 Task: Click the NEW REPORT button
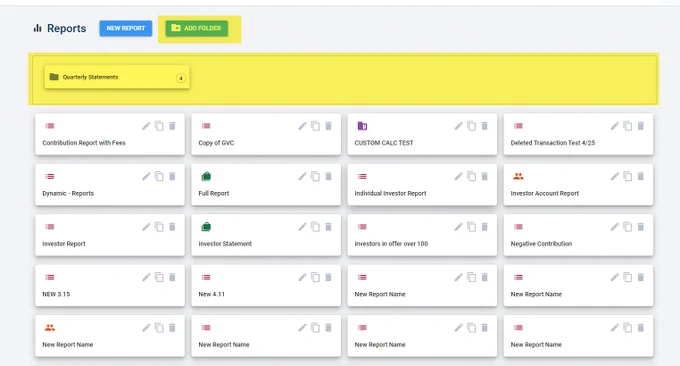126,28
